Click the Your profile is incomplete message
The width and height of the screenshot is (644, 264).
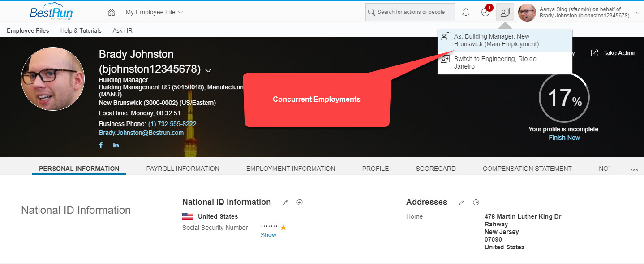(x=564, y=129)
